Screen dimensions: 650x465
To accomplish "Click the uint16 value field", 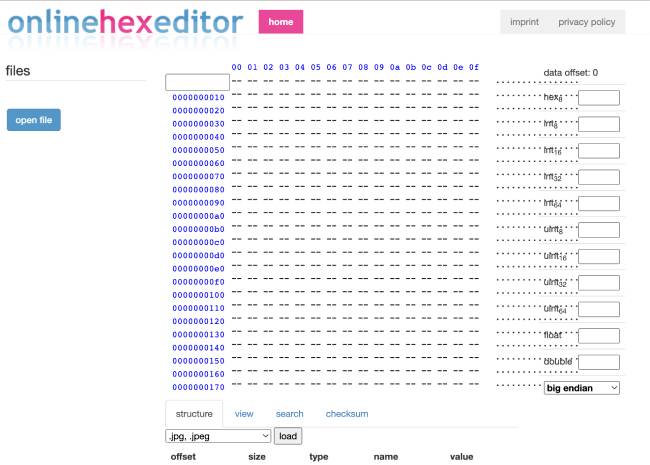I will 599,257.
